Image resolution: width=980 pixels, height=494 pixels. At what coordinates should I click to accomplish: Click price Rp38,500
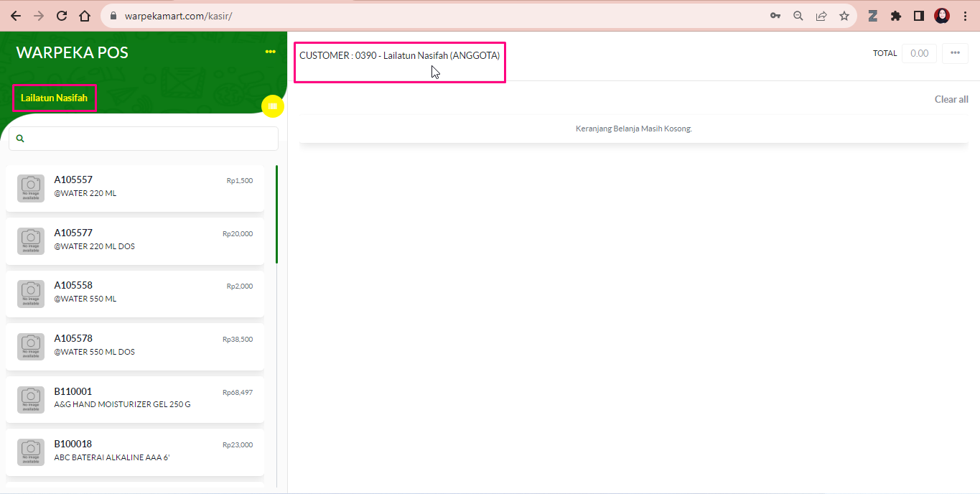coord(238,339)
